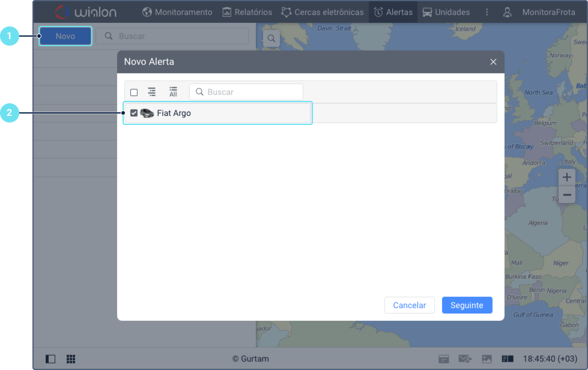Screen dimensions: 588x370
Task: Focus the dialog Buscar search field
Action: tap(246, 92)
